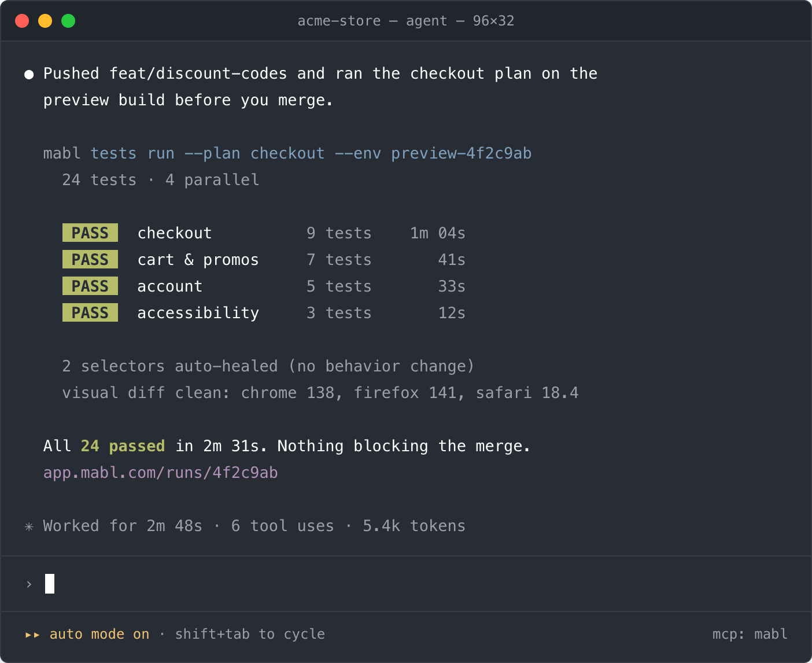
Task: Click the '3 tests' count
Action: 339,313
